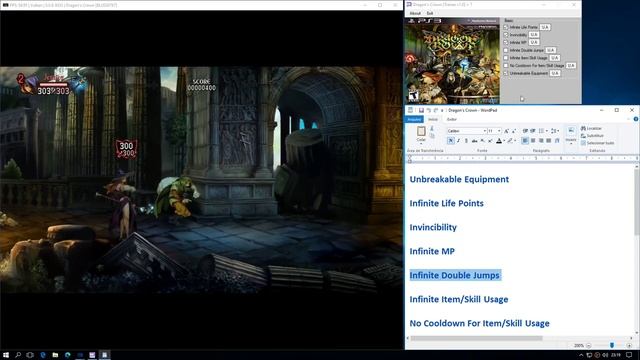Click hotkey box next to Infinite MP
The height and width of the screenshot is (360, 640).
(x=534, y=42)
